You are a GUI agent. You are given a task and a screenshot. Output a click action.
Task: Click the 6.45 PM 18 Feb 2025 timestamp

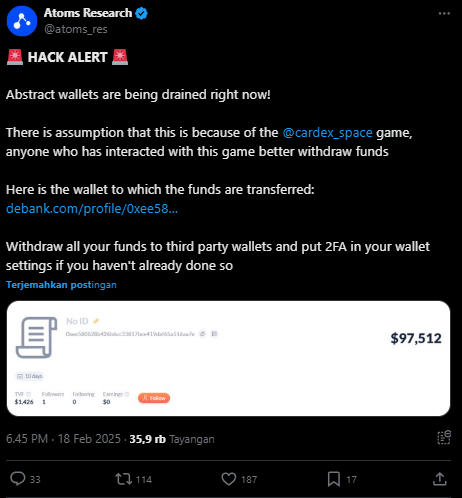tap(63, 439)
